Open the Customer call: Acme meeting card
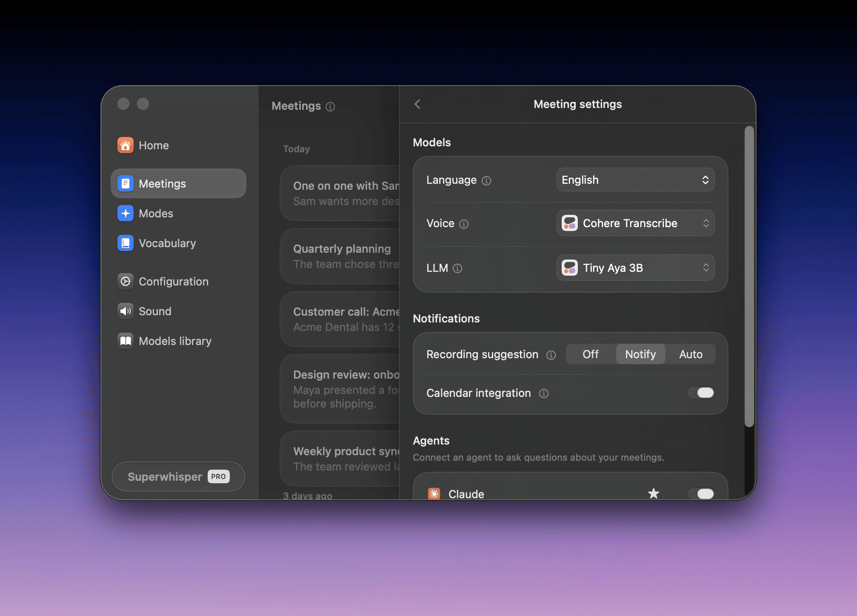The image size is (857, 616). (x=340, y=319)
